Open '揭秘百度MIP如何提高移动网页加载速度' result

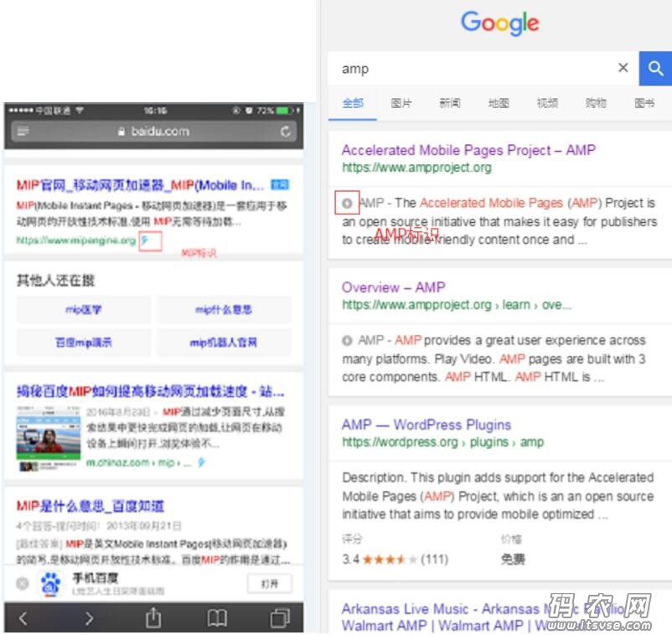pyautogui.click(x=151, y=391)
